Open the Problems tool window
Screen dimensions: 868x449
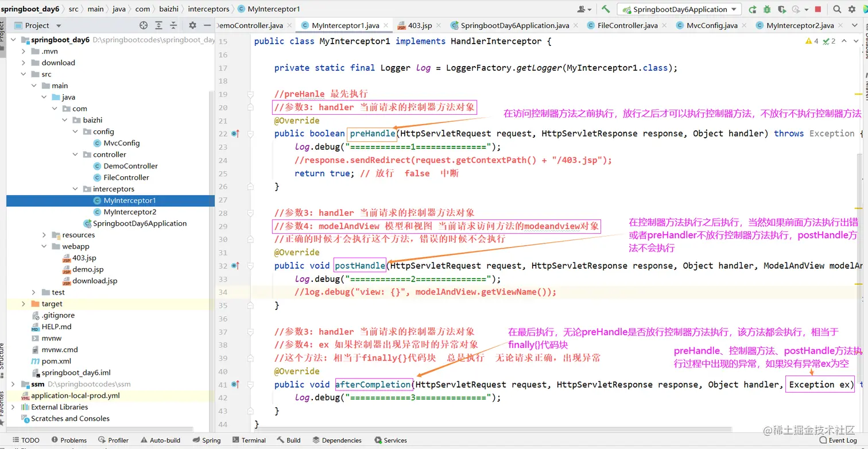(68, 440)
